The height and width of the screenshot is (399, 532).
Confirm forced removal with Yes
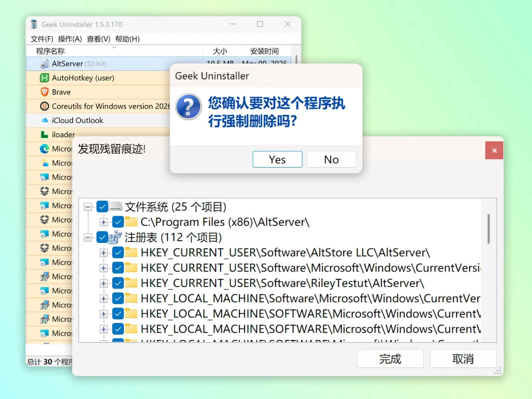click(x=277, y=159)
